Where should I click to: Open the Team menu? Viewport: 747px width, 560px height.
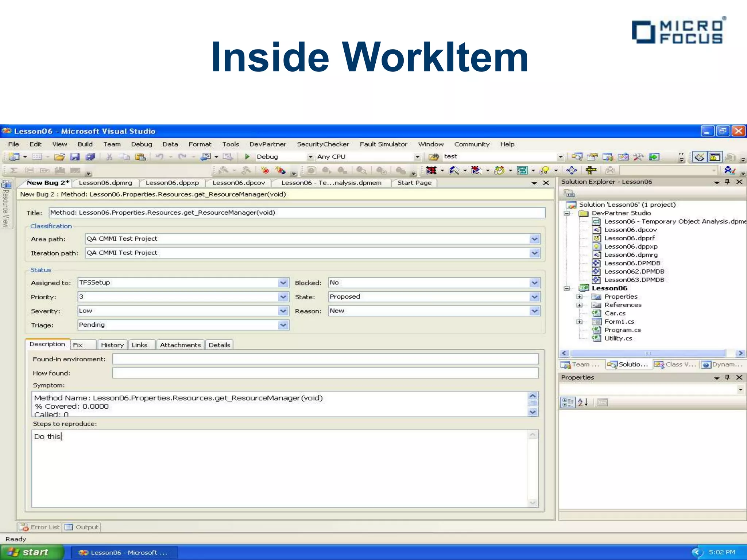[112, 144]
